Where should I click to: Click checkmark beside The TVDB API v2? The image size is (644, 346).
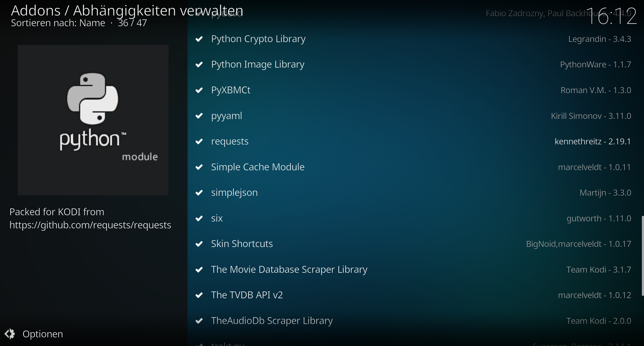tap(199, 295)
